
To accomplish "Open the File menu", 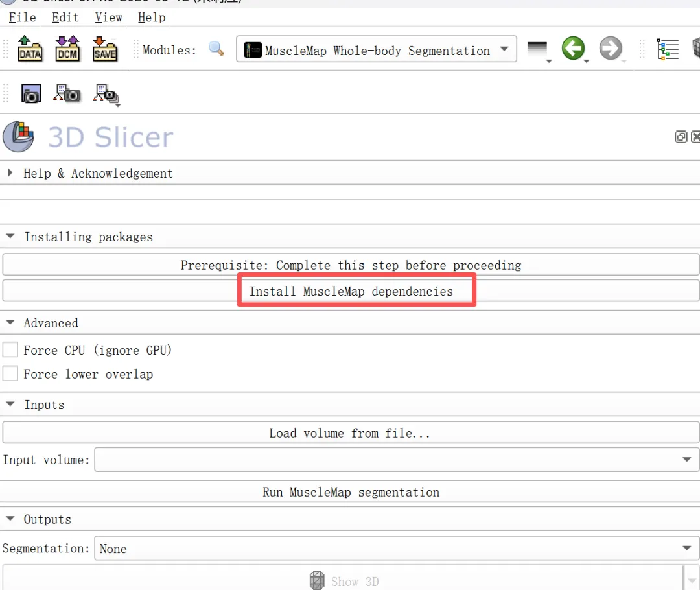I will (x=22, y=18).
